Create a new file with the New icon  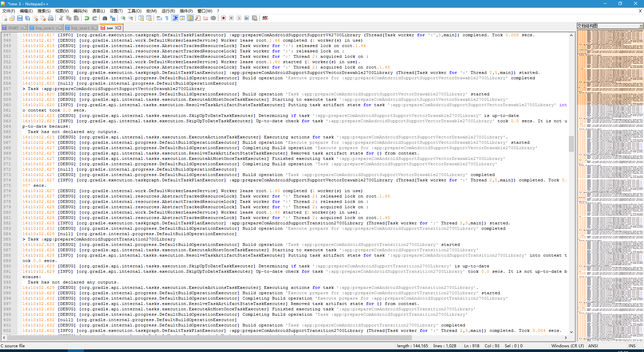point(4,18)
